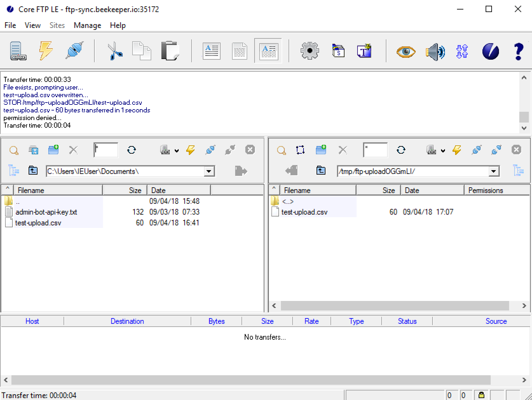The width and height of the screenshot is (532, 400).
Task: Go up one directory in remote pane
Action: (321, 171)
